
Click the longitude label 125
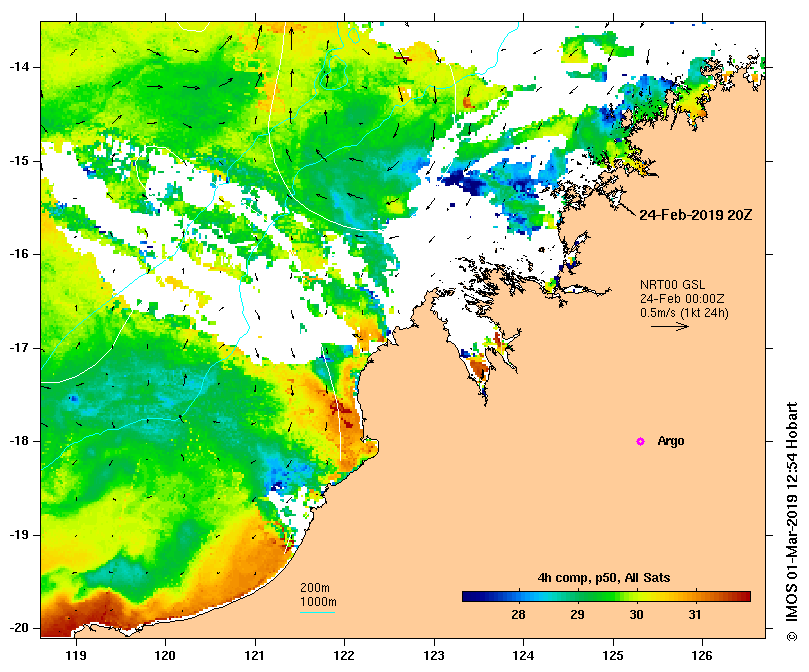click(x=613, y=656)
